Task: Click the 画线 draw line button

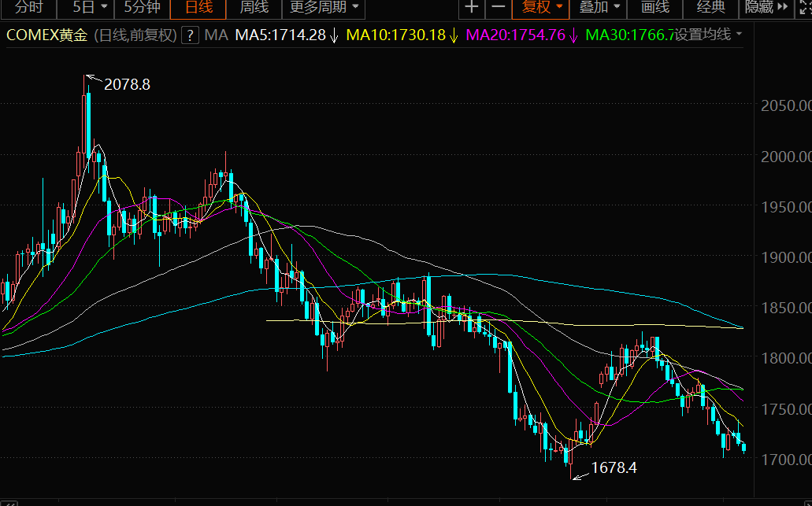Action: point(654,8)
